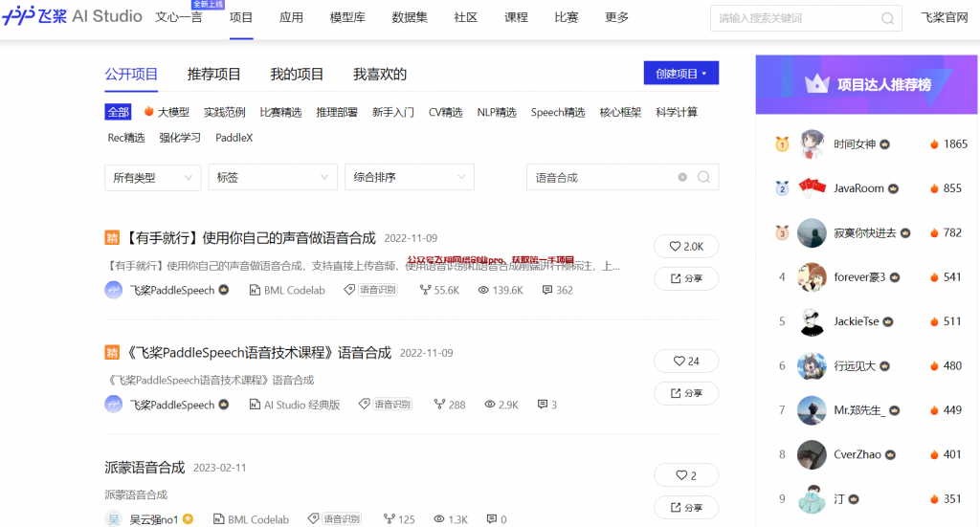The height and width of the screenshot is (527, 980).
Task: Click the PaddlePaddle AI Studio logo
Action: [x=72, y=17]
